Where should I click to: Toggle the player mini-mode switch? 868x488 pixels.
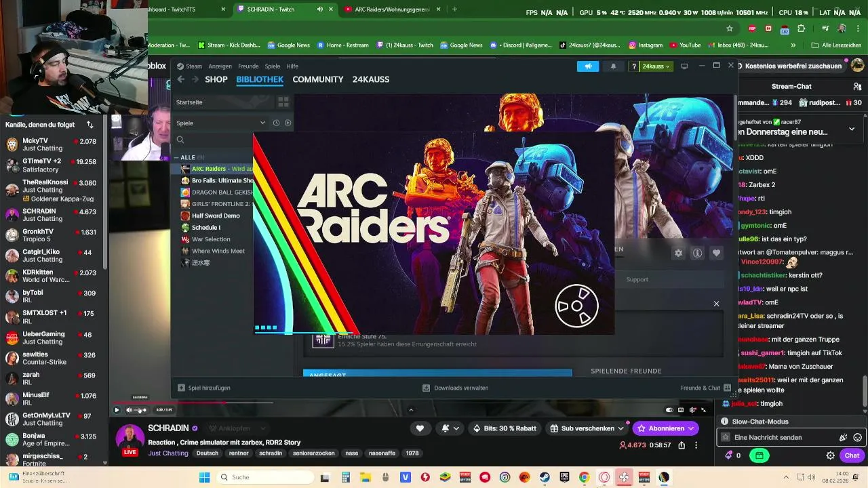[669, 410]
